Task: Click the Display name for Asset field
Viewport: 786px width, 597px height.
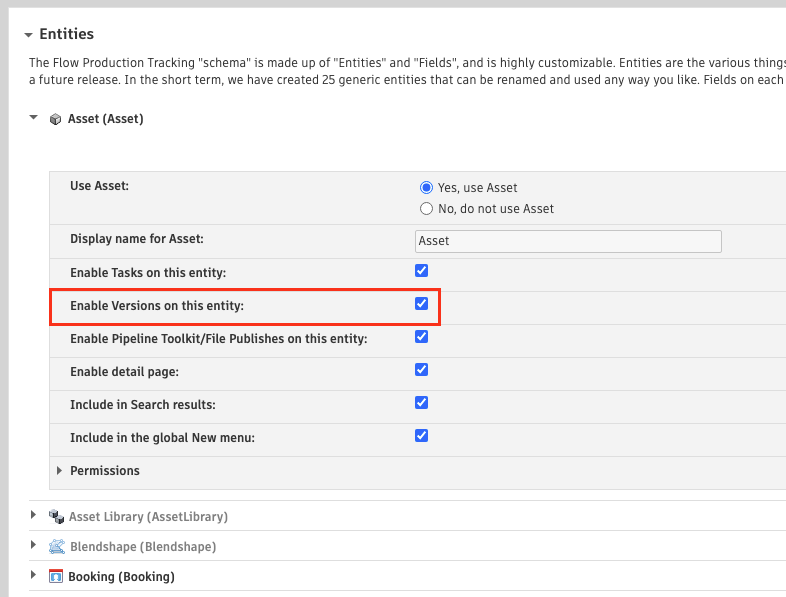Action: point(567,241)
